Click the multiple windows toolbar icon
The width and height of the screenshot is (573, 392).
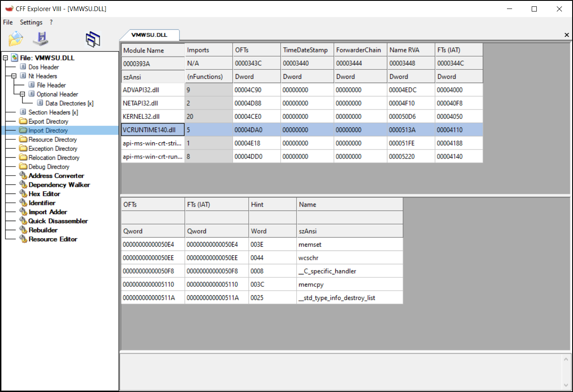pyautogui.click(x=92, y=39)
